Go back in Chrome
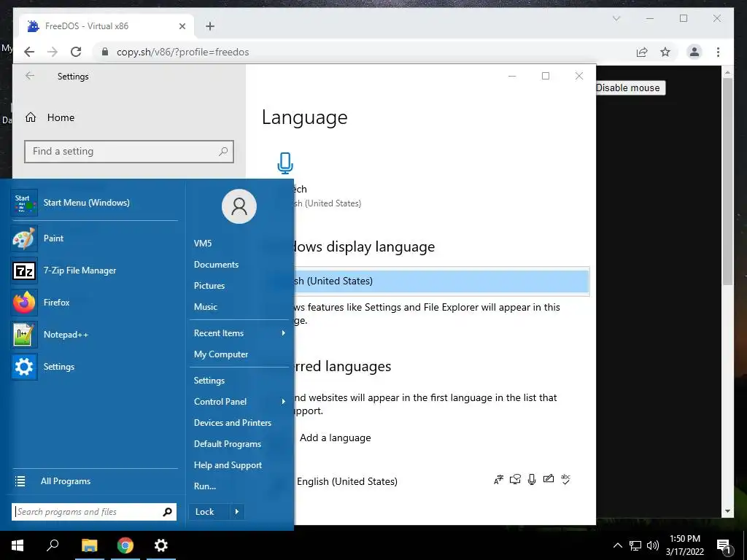 click(29, 52)
